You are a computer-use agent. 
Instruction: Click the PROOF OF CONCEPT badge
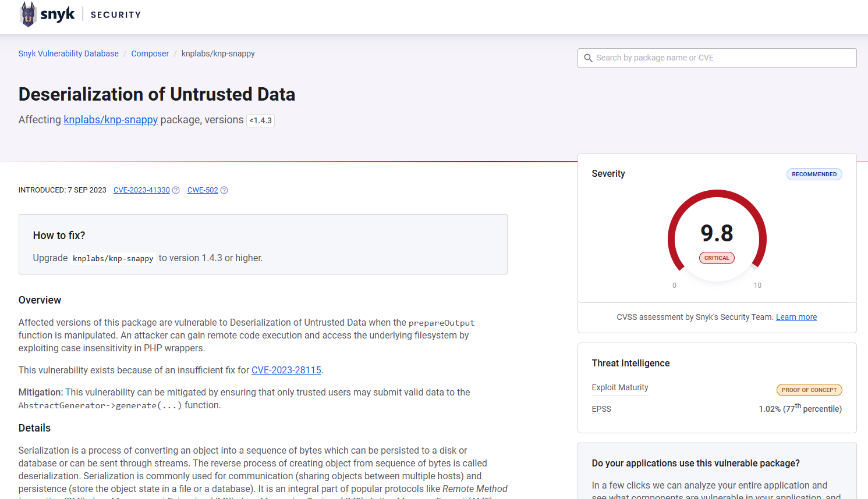(x=809, y=390)
